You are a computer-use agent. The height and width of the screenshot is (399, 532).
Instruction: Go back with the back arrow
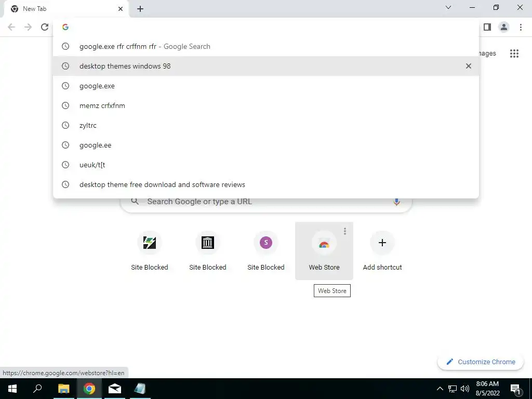[x=11, y=27]
